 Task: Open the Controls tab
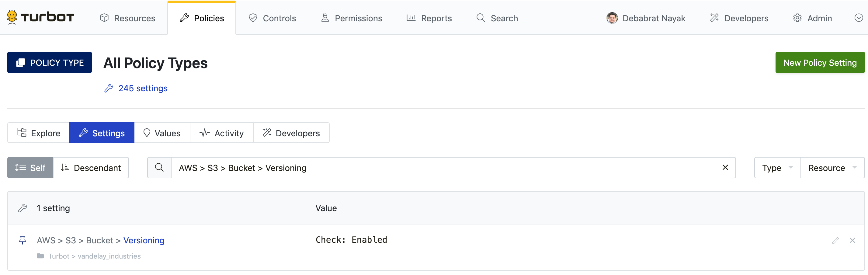(272, 18)
